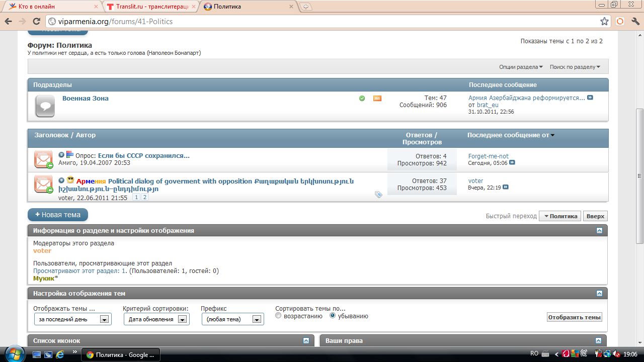Click the RSS feed icon for Военная Зона

click(377, 99)
